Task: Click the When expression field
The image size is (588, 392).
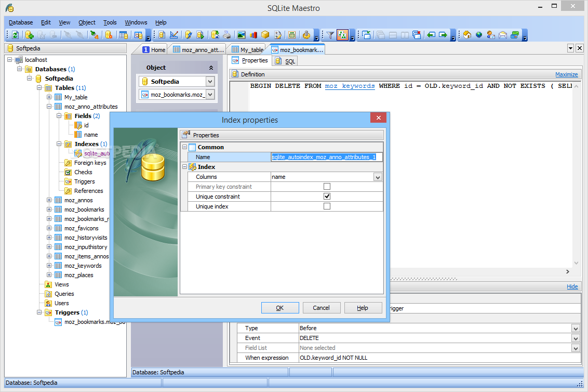Action: [x=439, y=358]
